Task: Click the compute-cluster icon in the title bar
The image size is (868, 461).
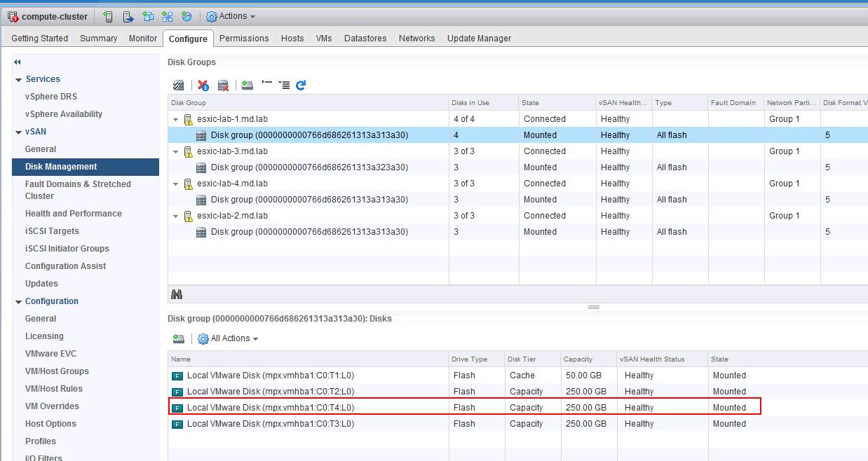Action: pos(13,16)
